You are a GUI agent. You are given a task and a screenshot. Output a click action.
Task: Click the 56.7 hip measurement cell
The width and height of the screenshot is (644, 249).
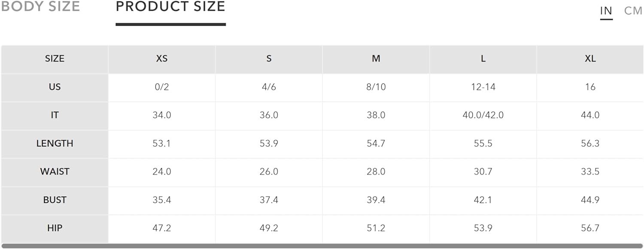pyautogui.click(x=590, y=228)
